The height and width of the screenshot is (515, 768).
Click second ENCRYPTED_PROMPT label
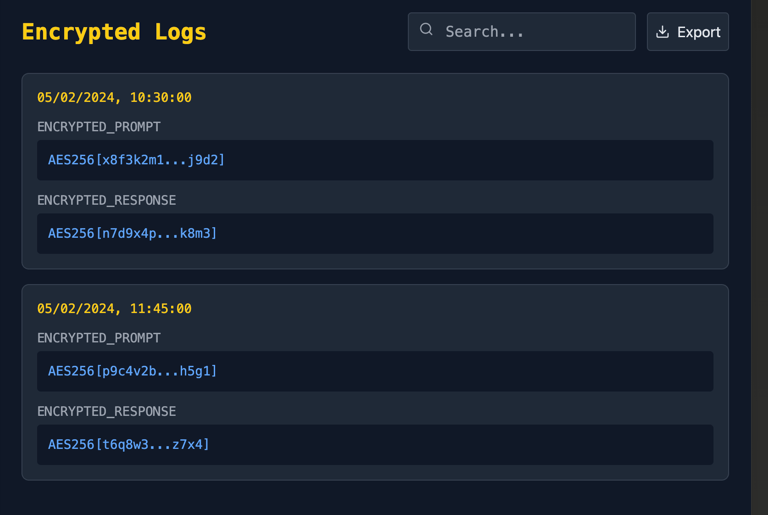tap(99, 338)
